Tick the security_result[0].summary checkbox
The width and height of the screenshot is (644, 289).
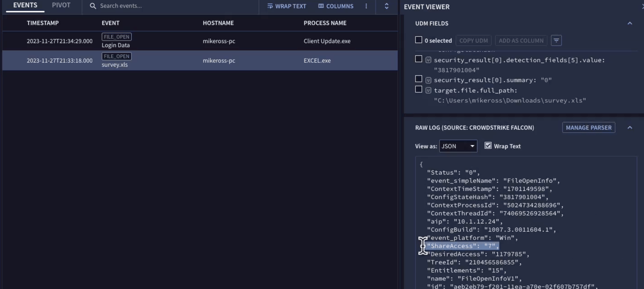[419, 79]
